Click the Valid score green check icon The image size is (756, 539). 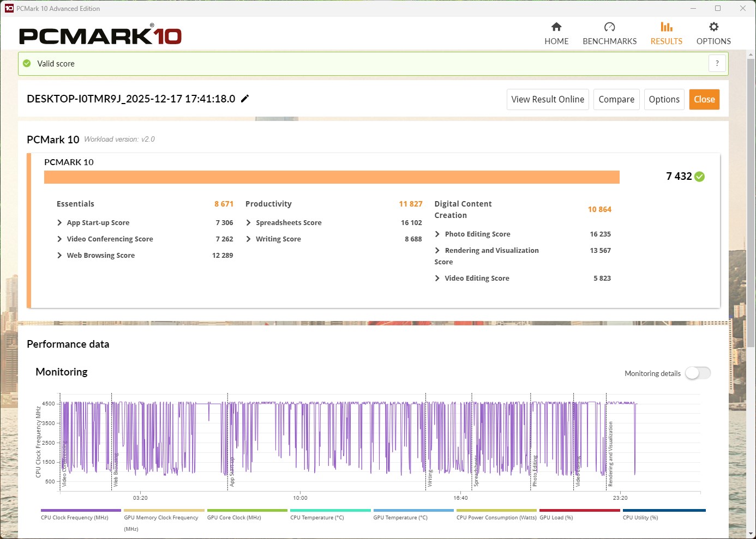coord(27,63)
